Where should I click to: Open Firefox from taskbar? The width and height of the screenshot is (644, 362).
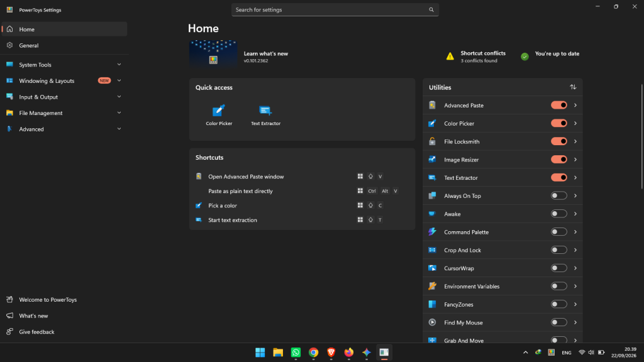[x=348, y=352]
